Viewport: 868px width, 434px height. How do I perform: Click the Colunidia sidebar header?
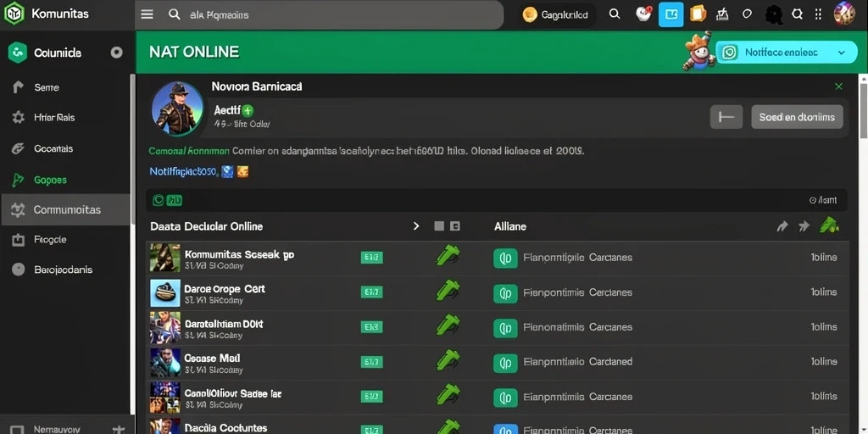tap(58, 53)
